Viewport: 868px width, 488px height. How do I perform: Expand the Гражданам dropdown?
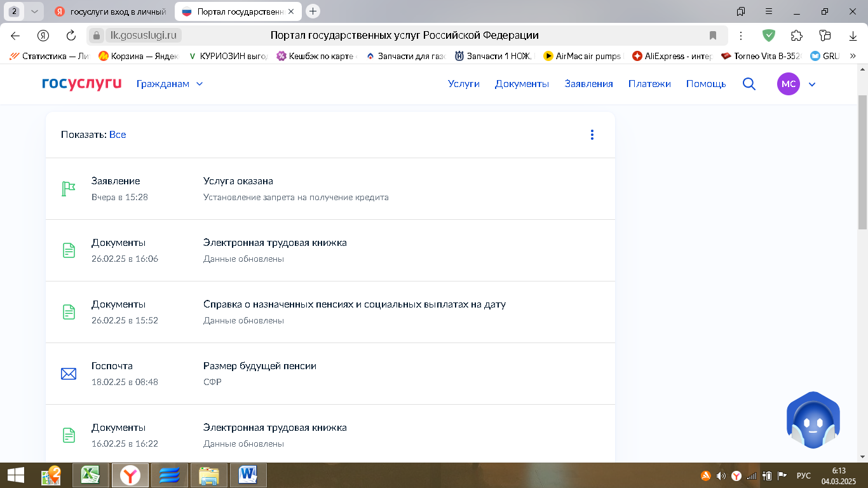click(170, 84)
